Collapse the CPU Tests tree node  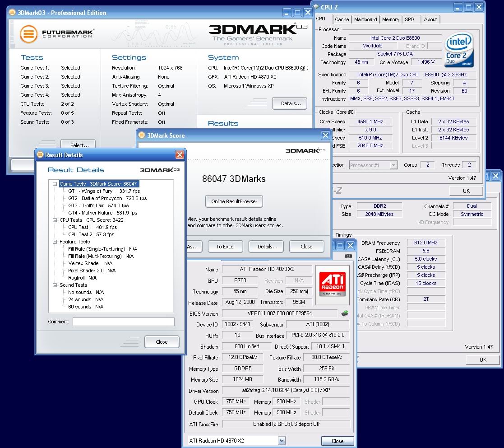pos(55,220)
